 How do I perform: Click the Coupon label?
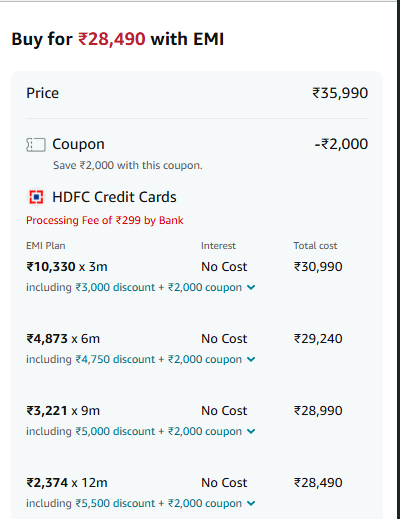[x=78, y=144]
